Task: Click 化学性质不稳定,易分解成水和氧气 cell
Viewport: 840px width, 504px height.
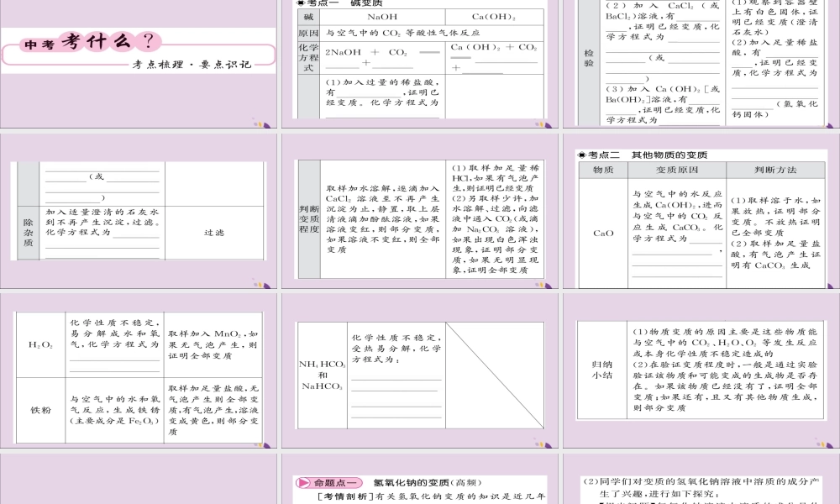Action: pyautogui.click(x=114, y=344)
